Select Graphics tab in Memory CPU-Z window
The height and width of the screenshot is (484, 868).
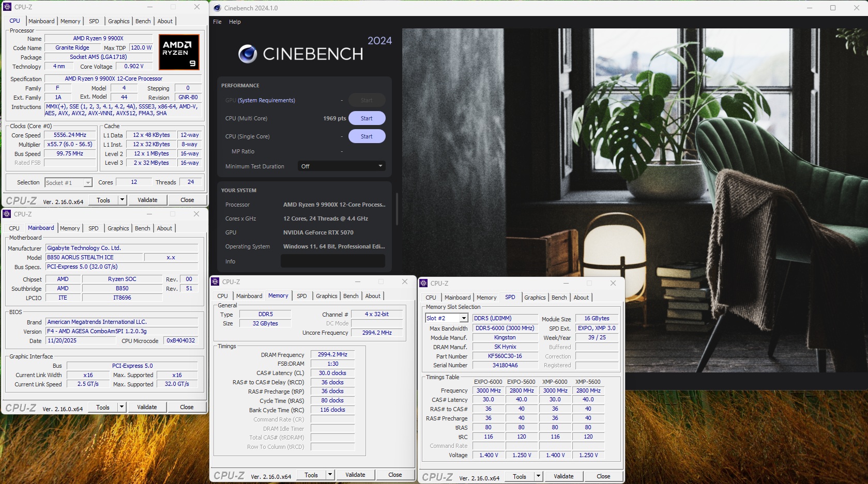(x=326, y=296)
